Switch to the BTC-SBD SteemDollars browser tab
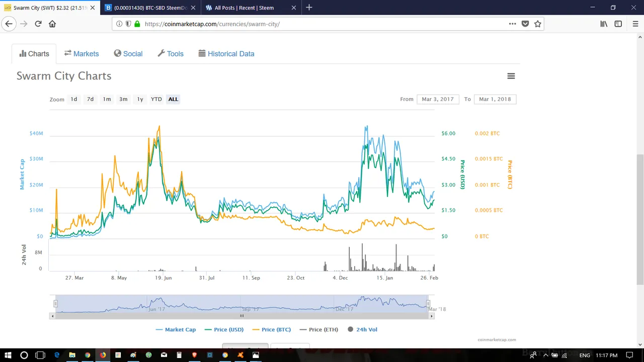The image size is (644, 362). coord(150,8)
